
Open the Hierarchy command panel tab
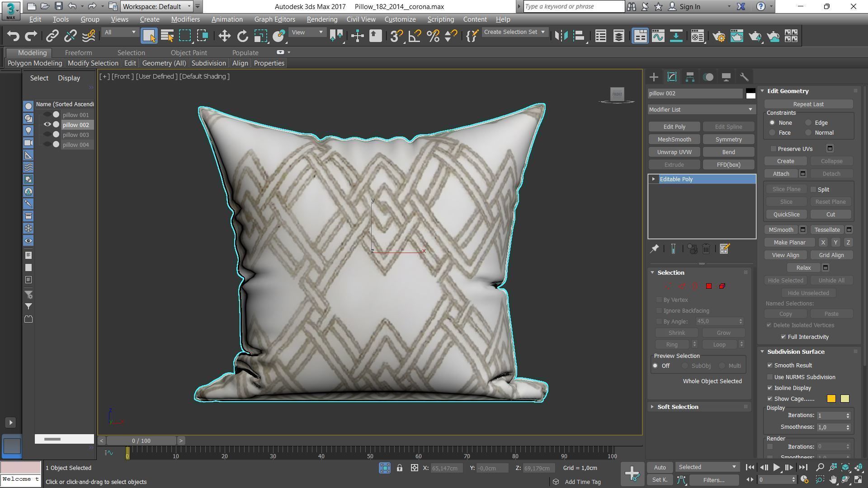[690, 77]
